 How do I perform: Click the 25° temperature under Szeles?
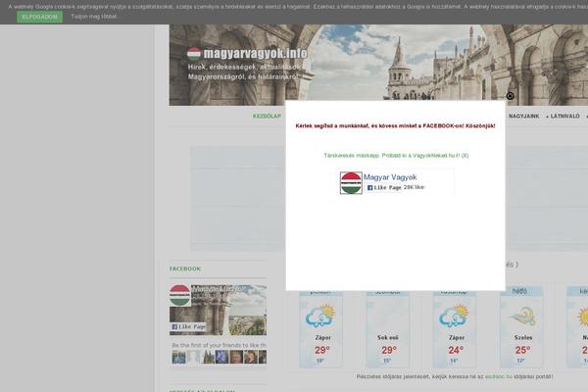(522, 351)
